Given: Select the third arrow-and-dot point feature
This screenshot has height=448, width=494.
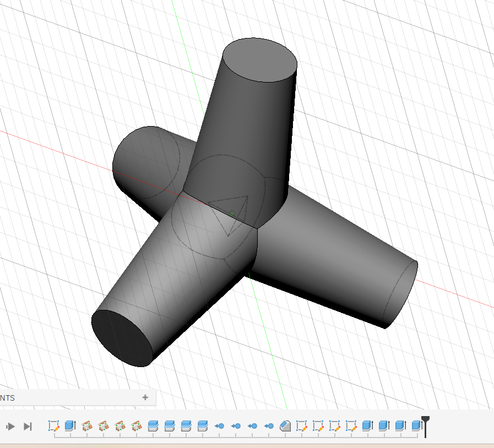Looking at the screenshot, I should pos(252,426).
